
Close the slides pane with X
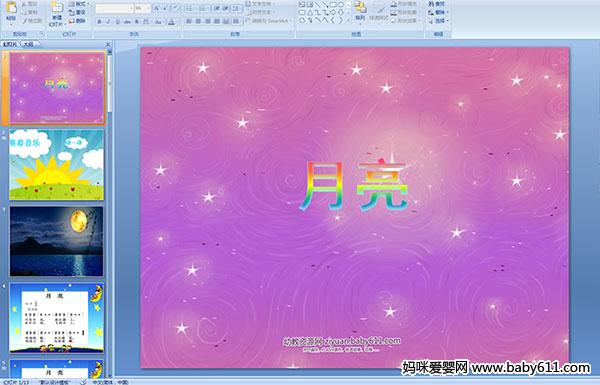(x=108, y=44)
